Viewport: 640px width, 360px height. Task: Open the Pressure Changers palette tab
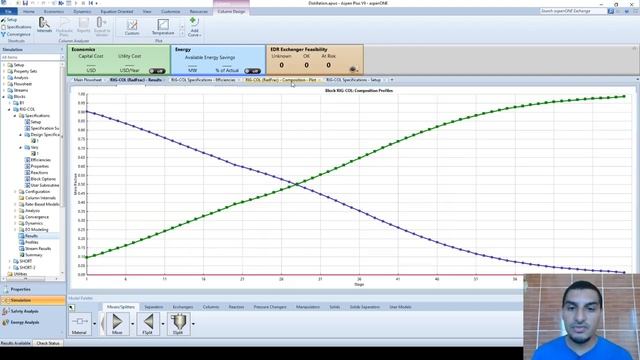pyautogui.click(x=270, y=307)
